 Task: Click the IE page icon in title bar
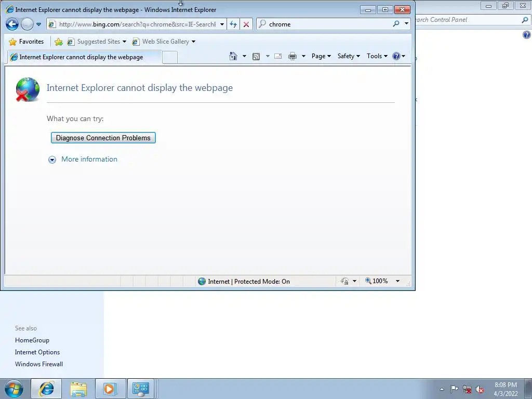[9, 9]
